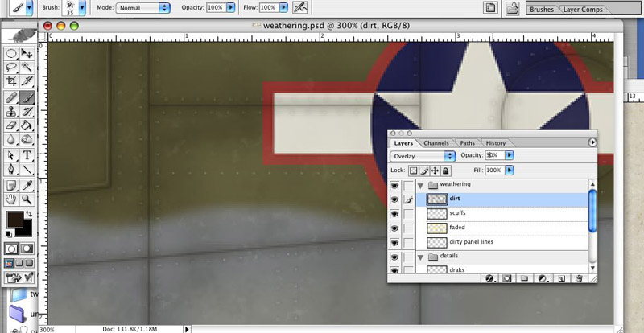
Task: Select the Type tool
Action: tap(27, 155)
